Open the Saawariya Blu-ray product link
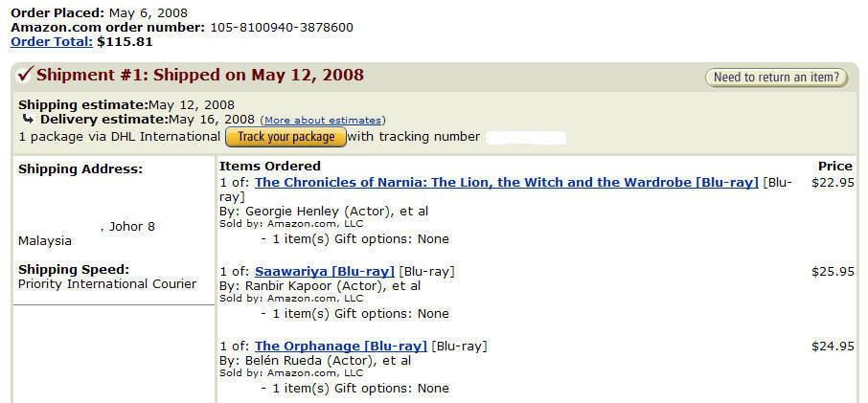The image size is (868, 403). [x=325, y=271]
